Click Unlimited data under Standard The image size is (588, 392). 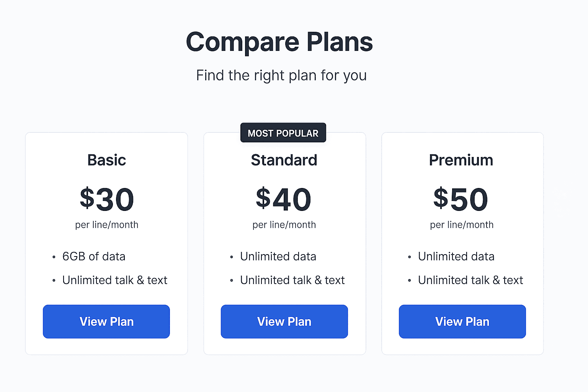point(278,256)
